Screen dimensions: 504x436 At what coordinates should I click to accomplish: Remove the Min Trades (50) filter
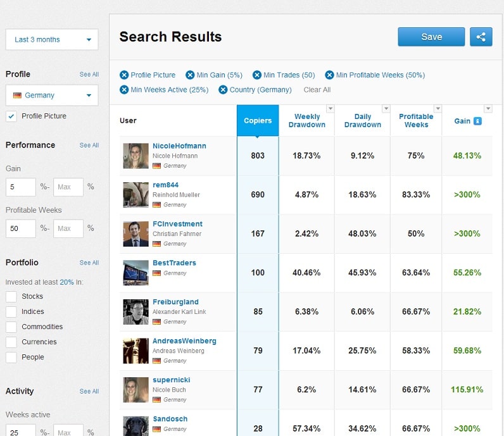point(256,75)
